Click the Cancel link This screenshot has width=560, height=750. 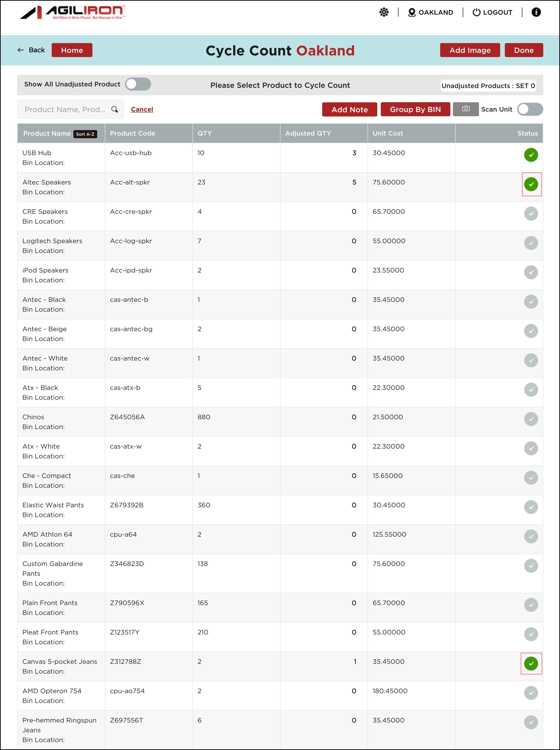142,109
